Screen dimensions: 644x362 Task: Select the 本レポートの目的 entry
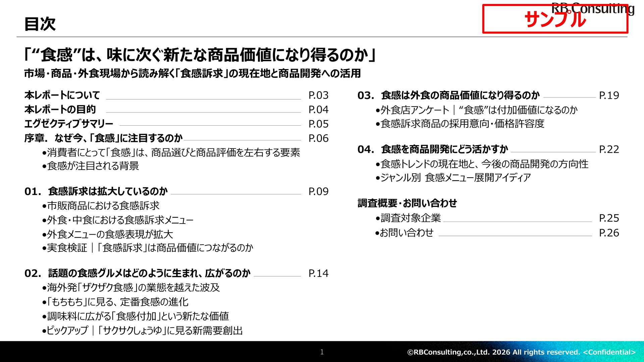tap(60, 109)
